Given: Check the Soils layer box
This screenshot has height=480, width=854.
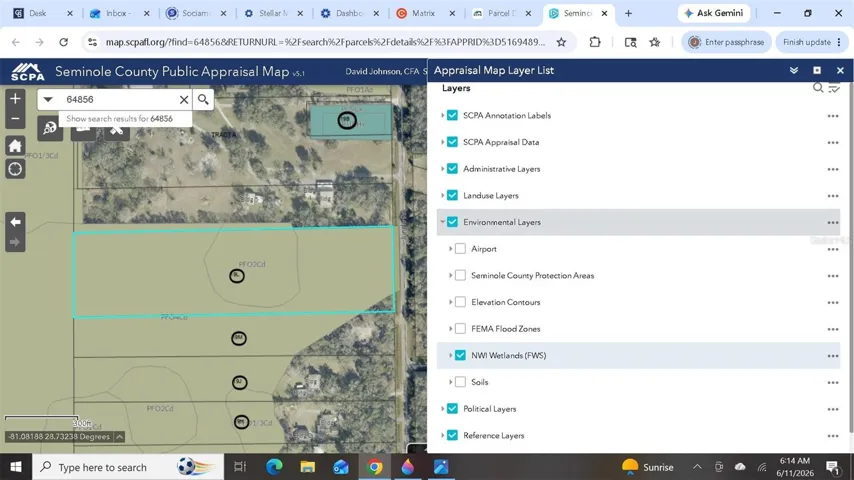Looking at the screenshot, I should [x=460, y=382].
